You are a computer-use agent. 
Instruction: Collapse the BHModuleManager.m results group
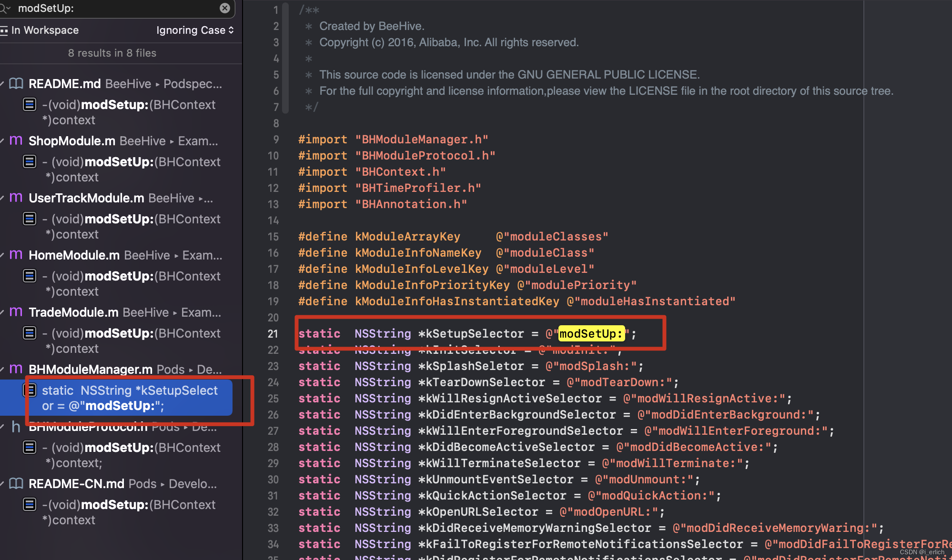tap(2, 370)
